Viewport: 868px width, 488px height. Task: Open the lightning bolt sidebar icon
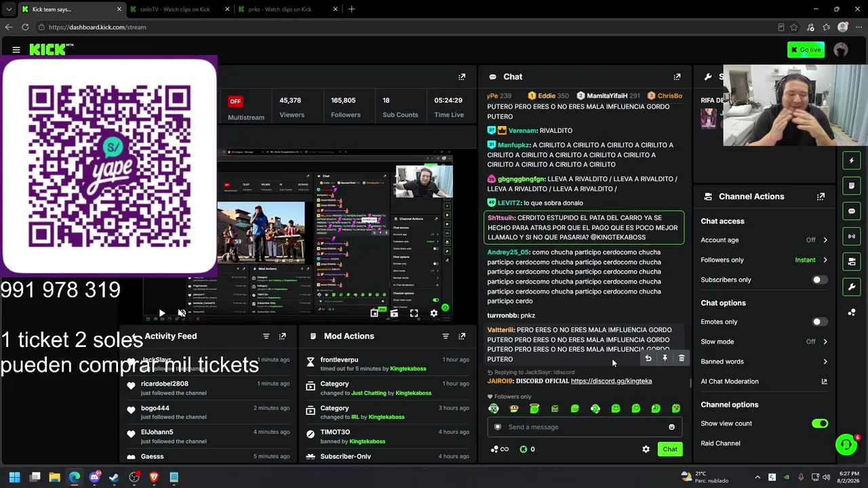click(x=852, y=161)
